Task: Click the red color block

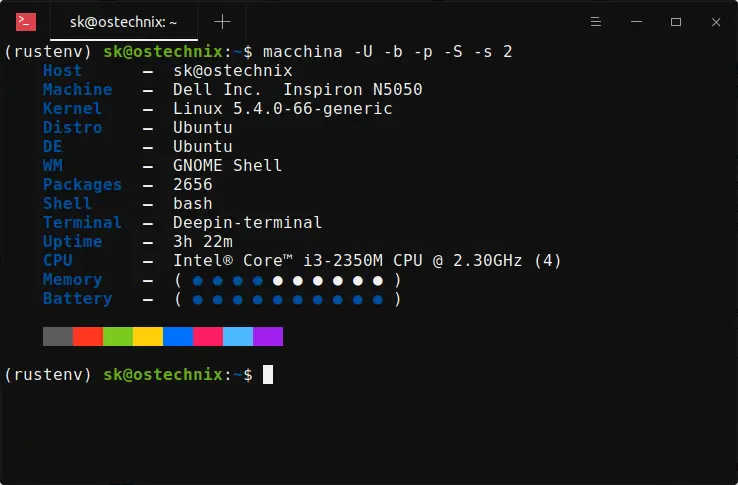Action: point(88,336)
